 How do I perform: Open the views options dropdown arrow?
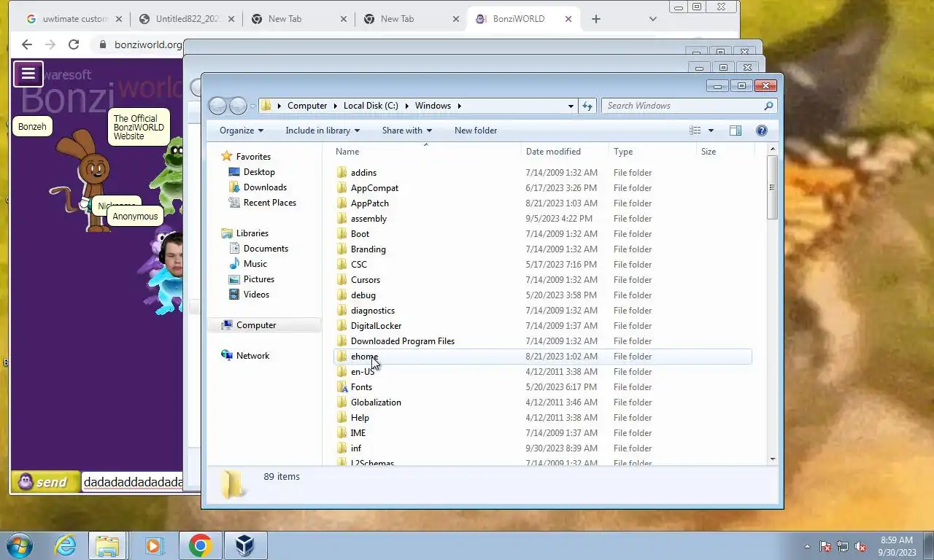[x=711, y=131]
